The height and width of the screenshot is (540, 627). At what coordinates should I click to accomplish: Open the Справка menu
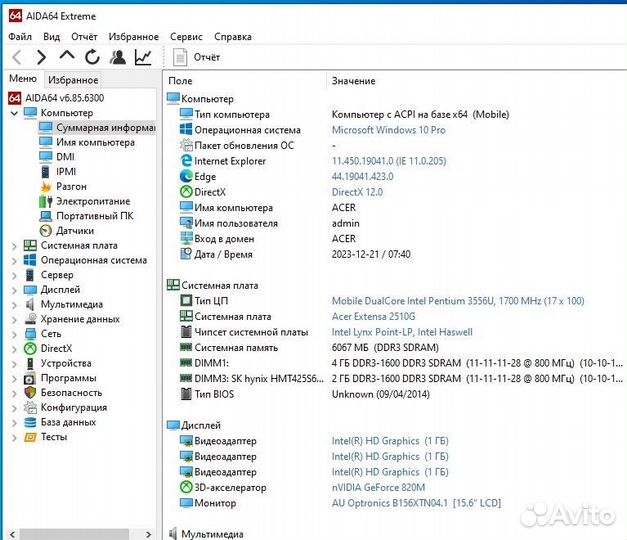coord(233,37)
